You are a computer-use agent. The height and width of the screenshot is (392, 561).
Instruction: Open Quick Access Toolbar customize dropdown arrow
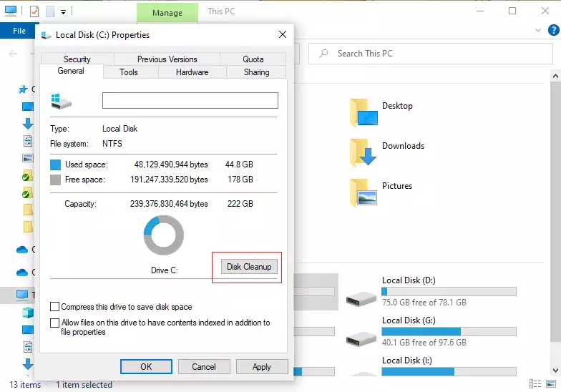coord(63,12)
